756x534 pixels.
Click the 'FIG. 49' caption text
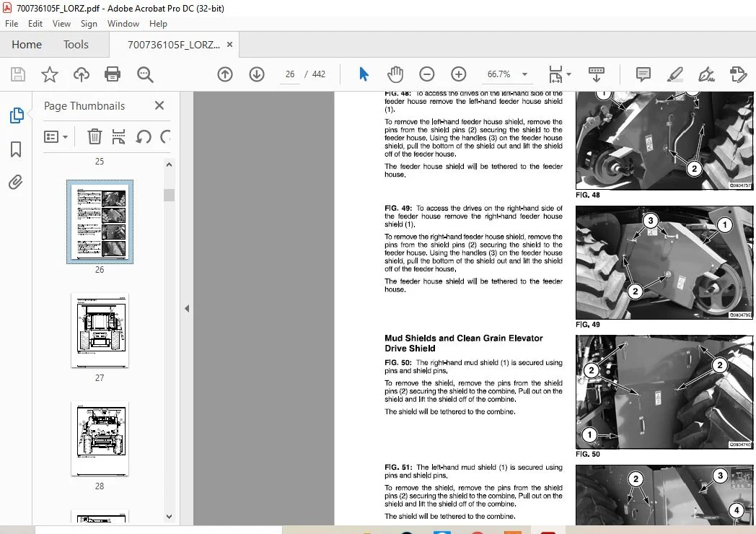point(588,325)
